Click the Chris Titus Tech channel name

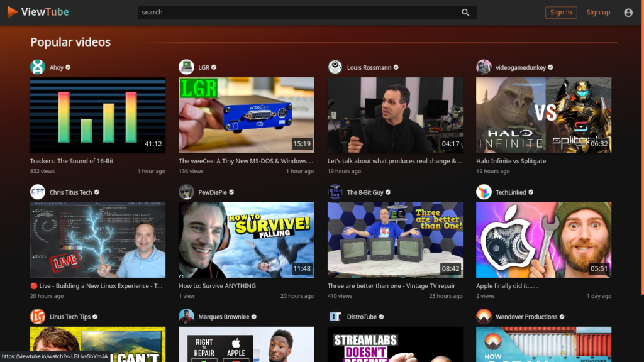click(x=70, y=192)
